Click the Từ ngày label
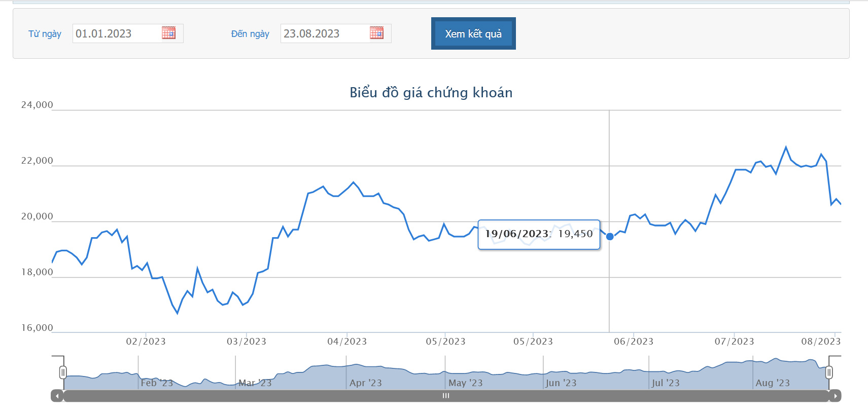Viewport: 868px width, 414px height. 45,34
